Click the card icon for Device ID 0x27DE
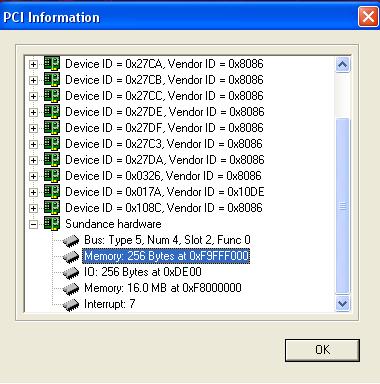The width and height of the screenshot is (380, 384). [x=52, y=111]
